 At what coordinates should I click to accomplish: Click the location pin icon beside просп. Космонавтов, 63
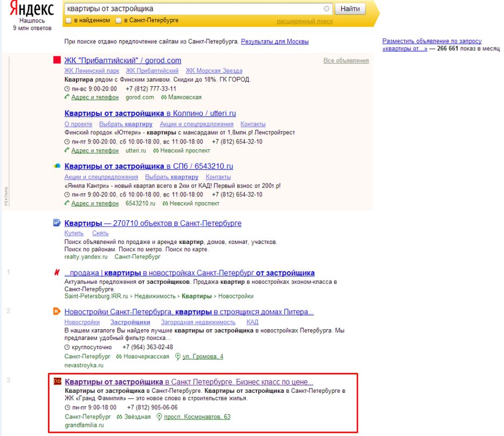click(x=159, y=417)
